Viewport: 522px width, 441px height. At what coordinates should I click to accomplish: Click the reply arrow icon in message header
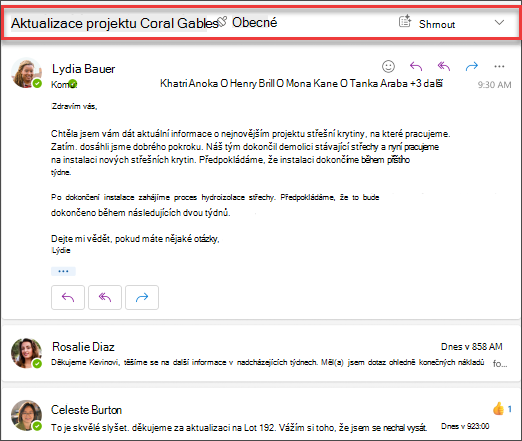tap(416, 66)
